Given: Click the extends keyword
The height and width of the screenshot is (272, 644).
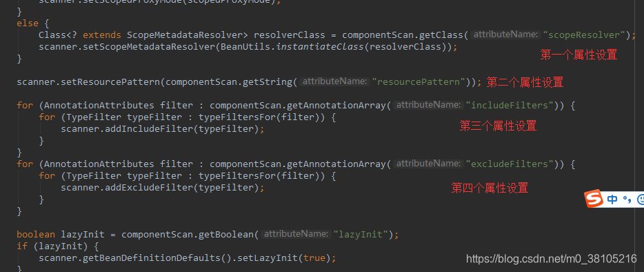Looking at the screenshot, I should tap(102, 35).
